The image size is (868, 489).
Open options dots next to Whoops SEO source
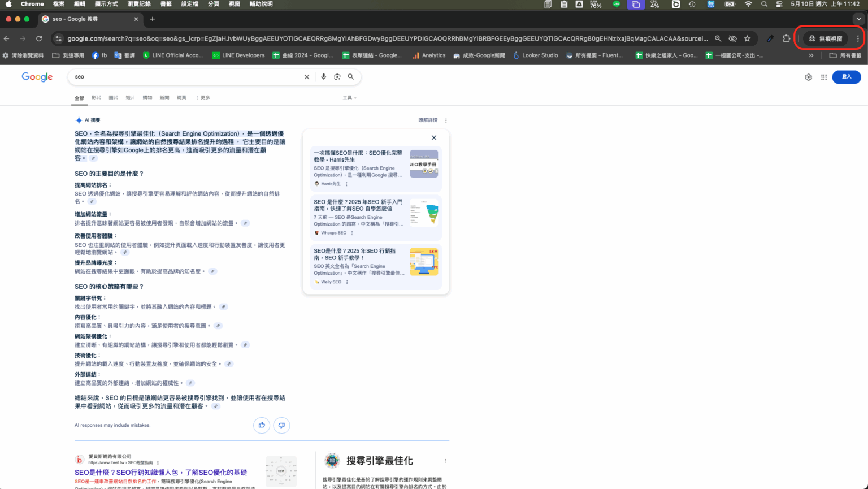[352, 233]
